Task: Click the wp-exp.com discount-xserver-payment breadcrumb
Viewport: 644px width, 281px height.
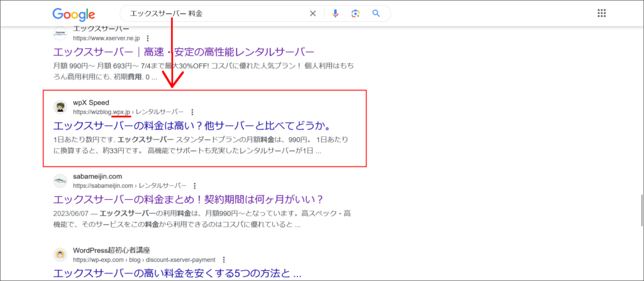Action: 144,260
